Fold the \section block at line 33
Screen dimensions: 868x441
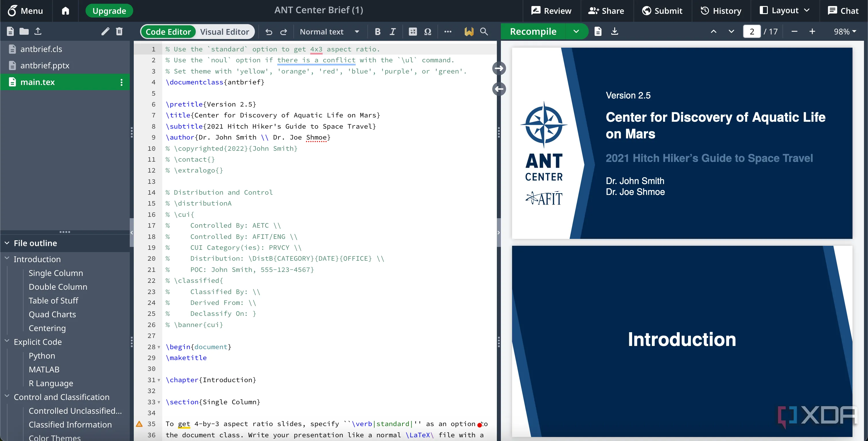click(159, 402)
